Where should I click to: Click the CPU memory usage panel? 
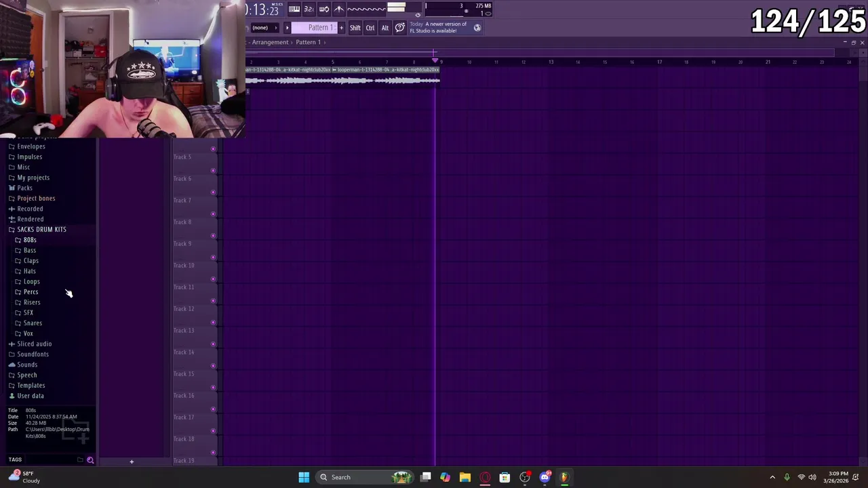[x=458, y=9]
